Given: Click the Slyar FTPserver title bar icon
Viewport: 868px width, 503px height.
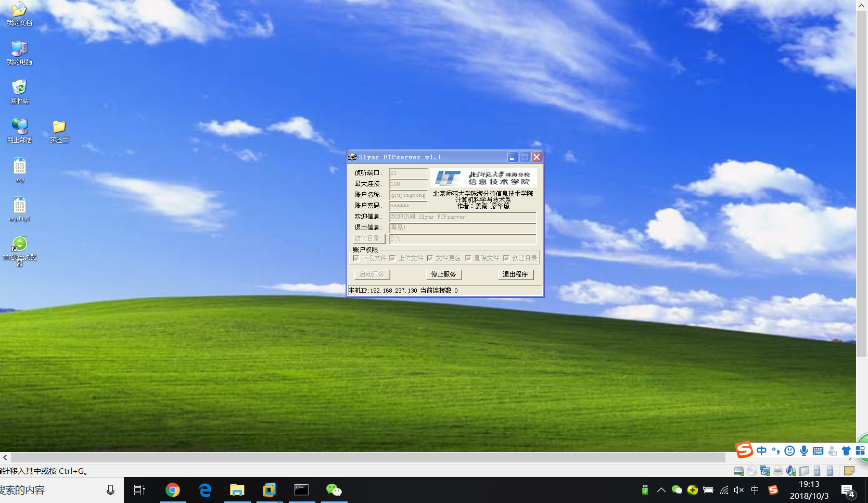Looking at the screenshot, I should [352, 157].
